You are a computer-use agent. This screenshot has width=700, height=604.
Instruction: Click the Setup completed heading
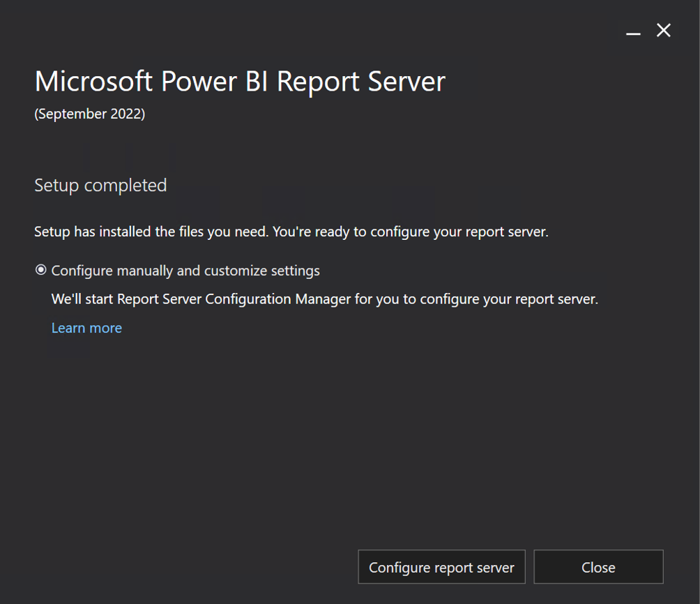[100, 185]
